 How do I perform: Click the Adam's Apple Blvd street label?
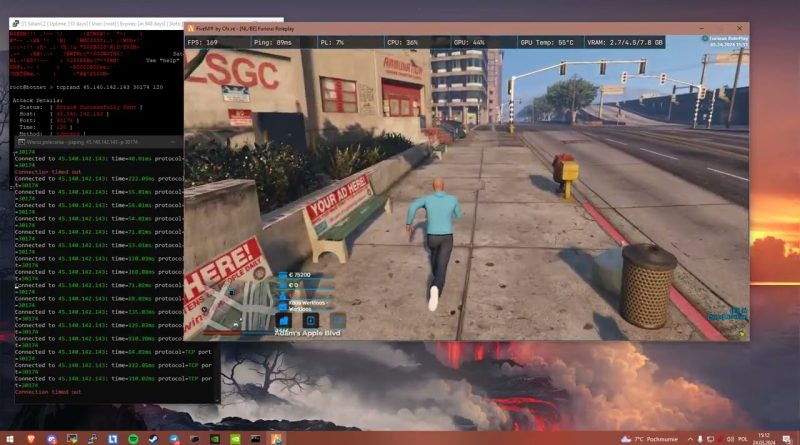point(308,333)
